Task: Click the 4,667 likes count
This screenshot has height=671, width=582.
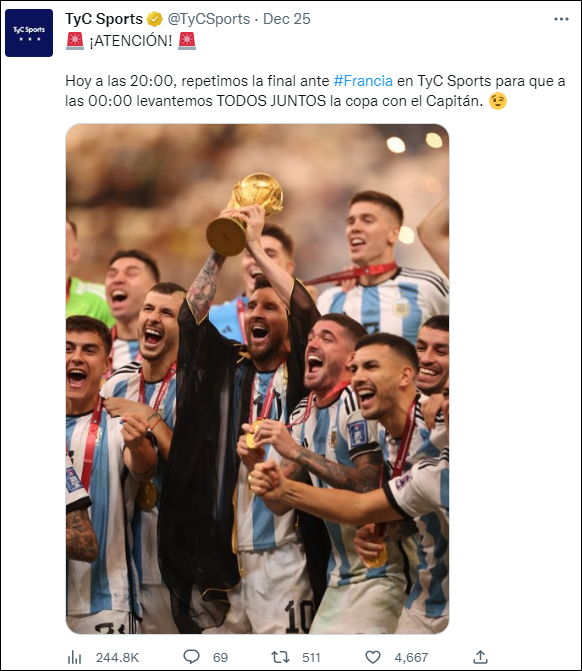Action: point(411,657)
